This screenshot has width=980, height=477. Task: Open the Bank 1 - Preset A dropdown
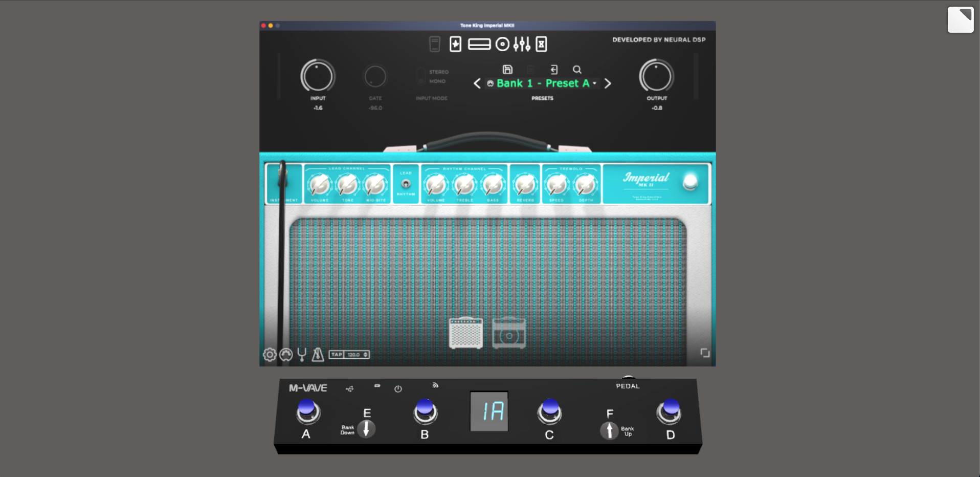(x=542, y=83)
